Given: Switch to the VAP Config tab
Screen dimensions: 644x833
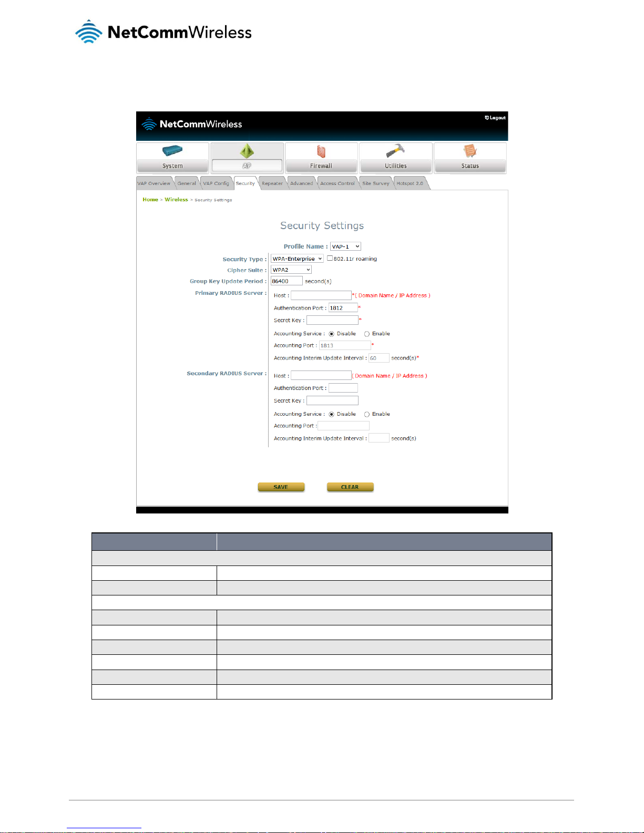Looking at the screenshot, I should (x=216, y=183).
